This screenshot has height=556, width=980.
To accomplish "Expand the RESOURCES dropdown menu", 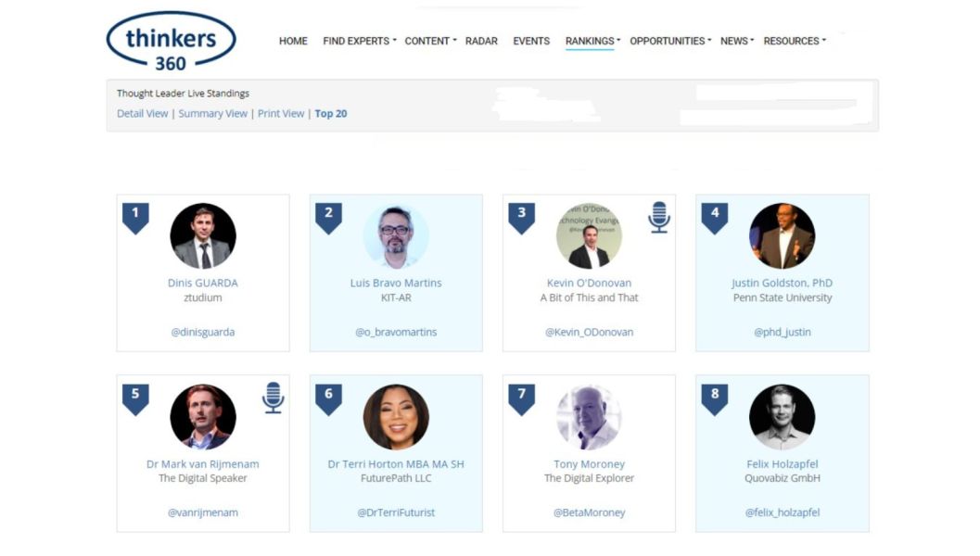I will tap(795, 41).
